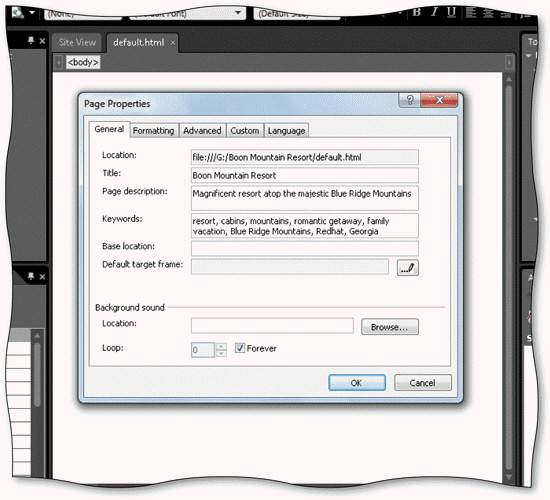550x500 pixels.
Task: Click editor vertical scrollbar down arrow
Action: [509, 477]
